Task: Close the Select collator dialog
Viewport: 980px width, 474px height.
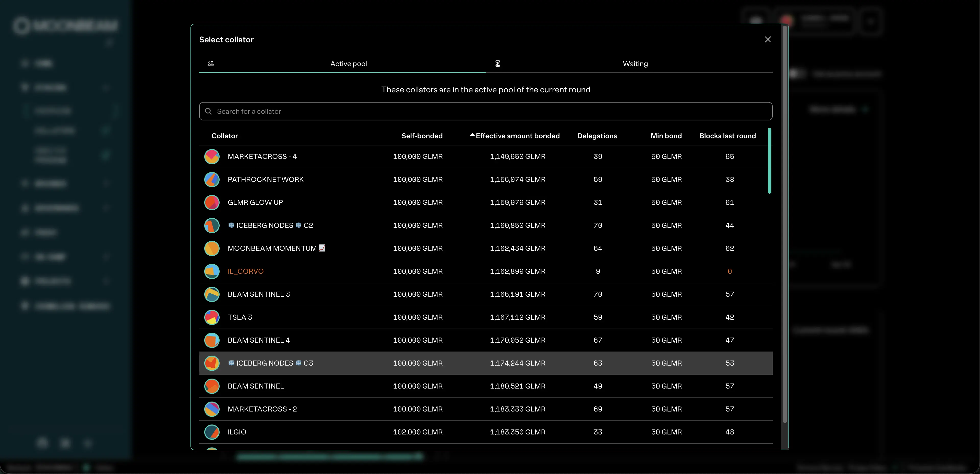Action: coord(768,40)
